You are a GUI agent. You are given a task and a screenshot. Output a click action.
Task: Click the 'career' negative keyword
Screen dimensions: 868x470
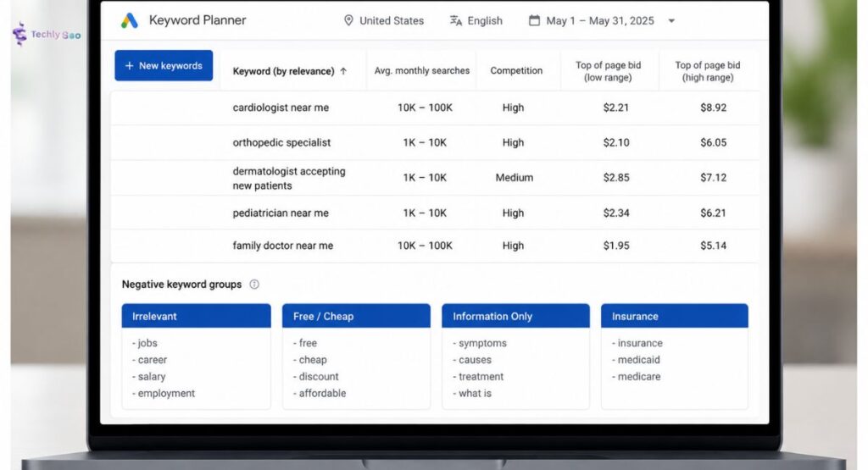(x=153, y=359)
